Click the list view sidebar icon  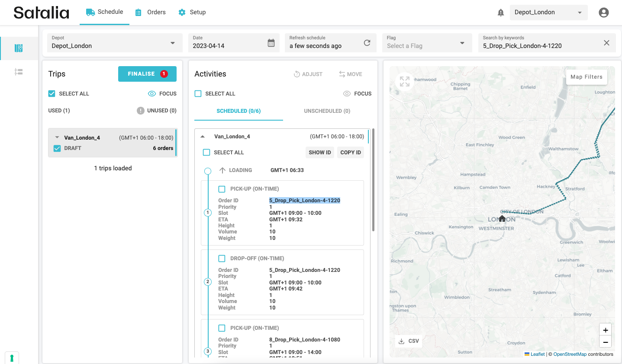[x=19, y=72]
